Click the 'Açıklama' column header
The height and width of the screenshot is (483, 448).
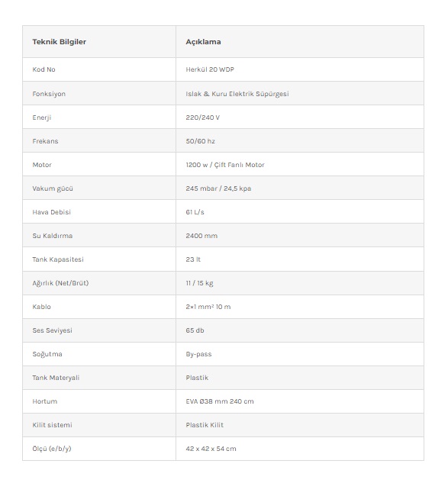coord(203,41)
